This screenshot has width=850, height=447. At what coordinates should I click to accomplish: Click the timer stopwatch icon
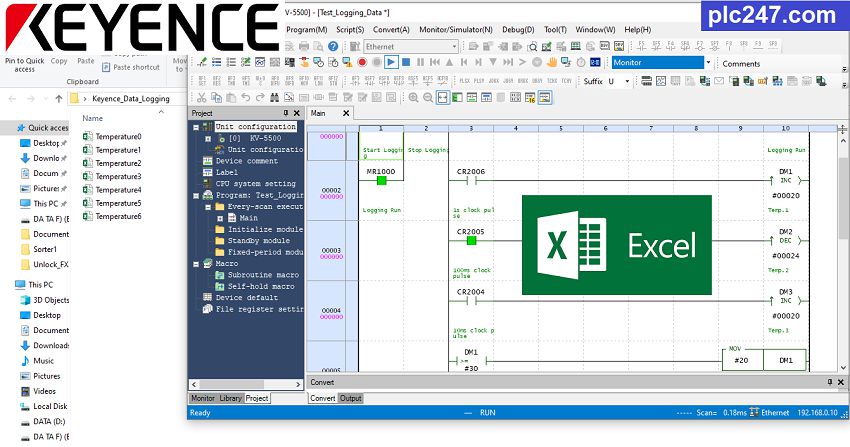click(x=581, y=62)
